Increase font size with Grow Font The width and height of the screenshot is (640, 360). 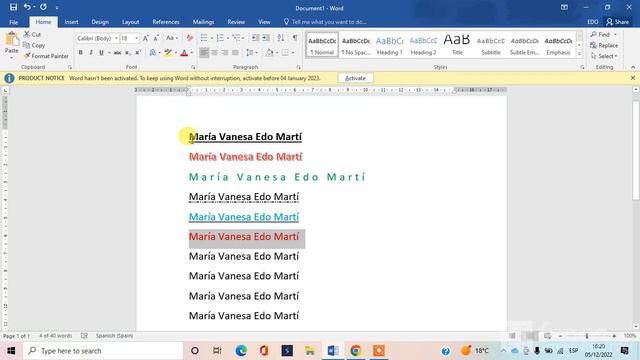pyautogui.click(x=146, y=38)
